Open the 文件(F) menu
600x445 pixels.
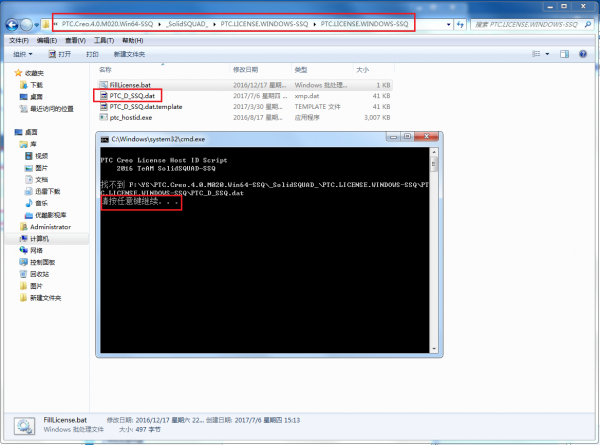tap(19, 41)
